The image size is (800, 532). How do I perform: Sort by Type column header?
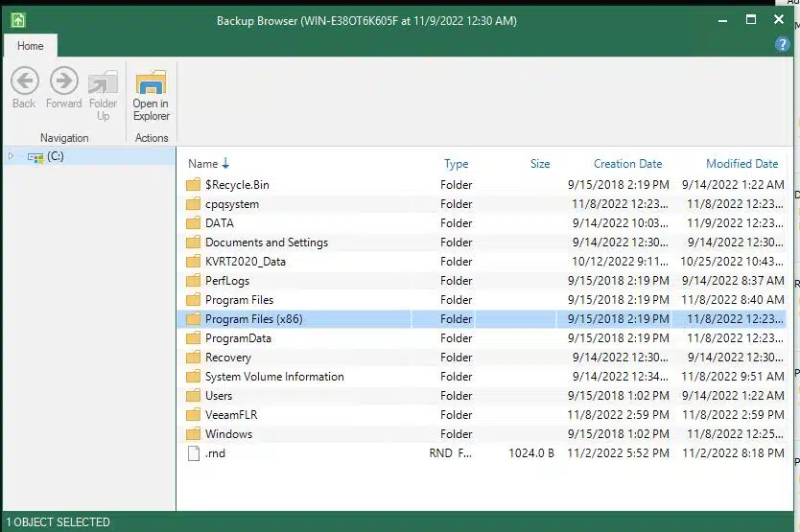(x=456, y=164)
